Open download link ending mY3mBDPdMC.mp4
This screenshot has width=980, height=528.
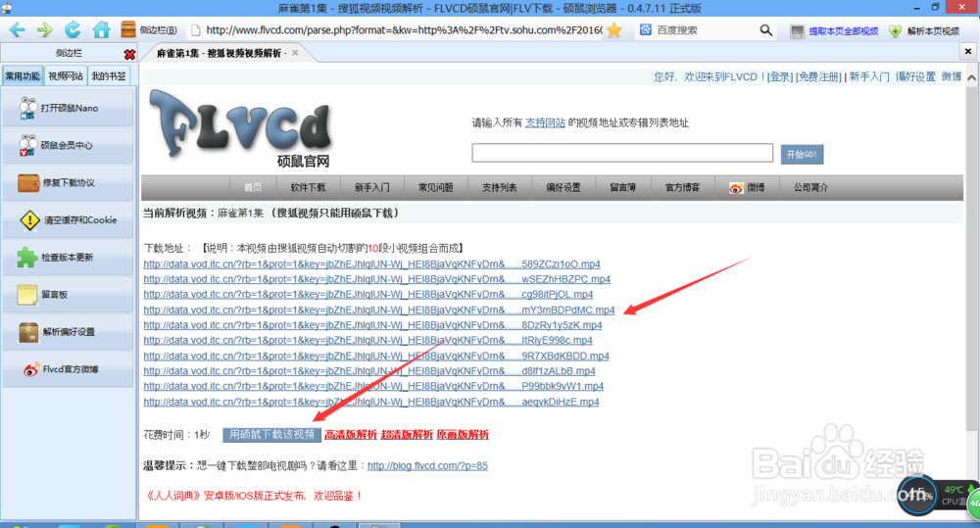[x=378, y=310]
